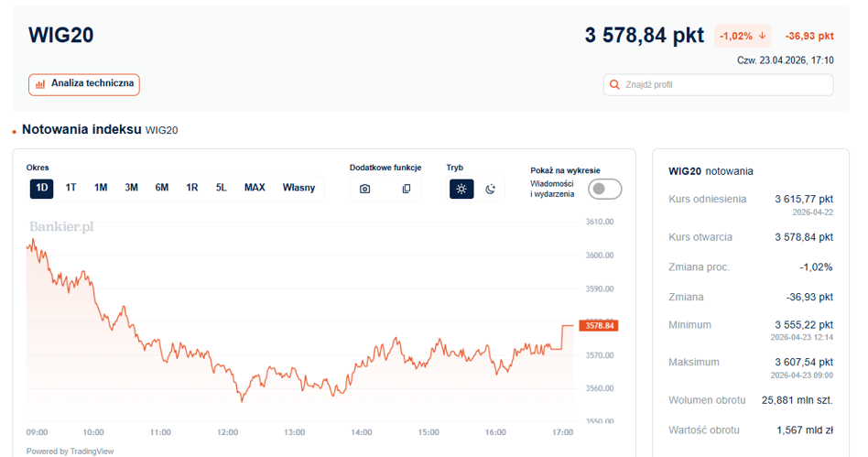Click the Kurs otwarcia label
This screenshot has width=868, height=457.
(x=700, y=237)
